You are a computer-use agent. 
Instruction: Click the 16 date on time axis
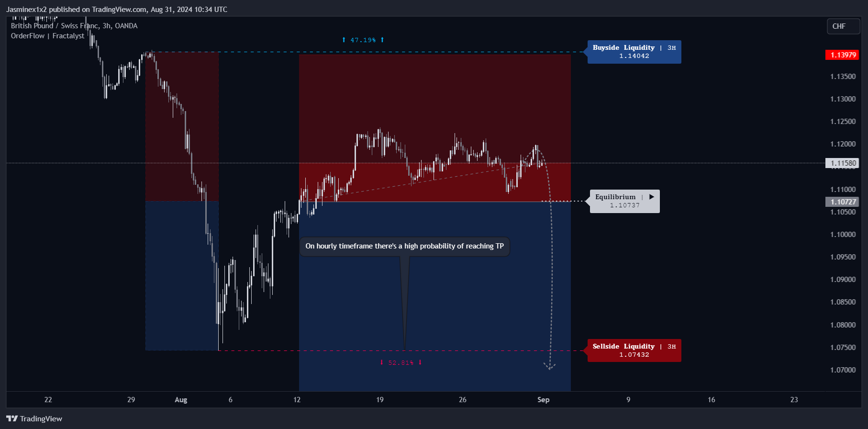coord(712,400)
